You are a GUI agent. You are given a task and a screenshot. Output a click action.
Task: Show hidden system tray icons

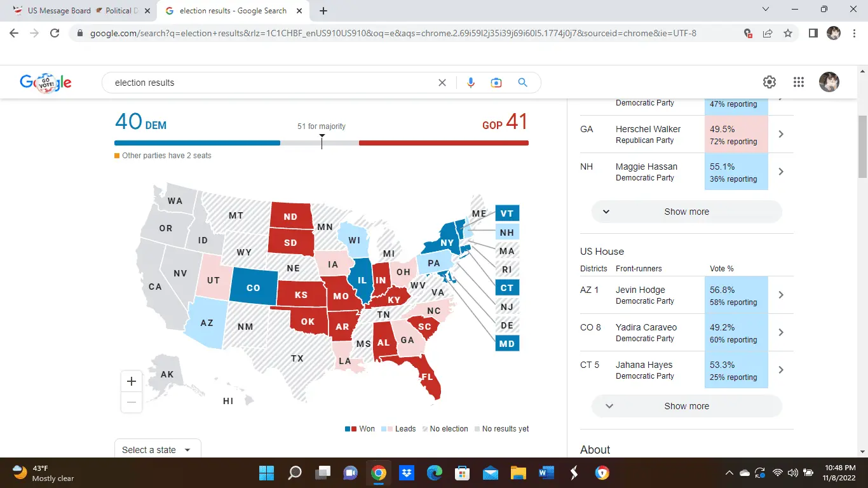[729, 473]
